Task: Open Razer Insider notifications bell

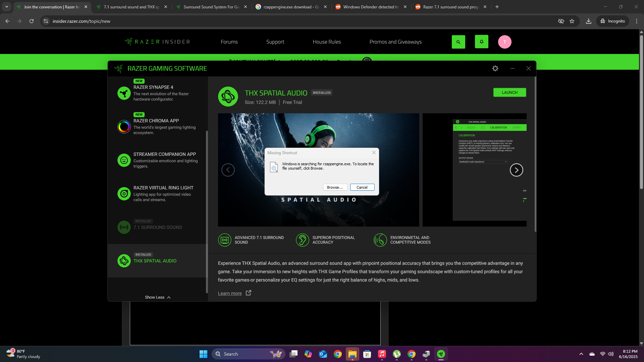Action: point(482,42)
